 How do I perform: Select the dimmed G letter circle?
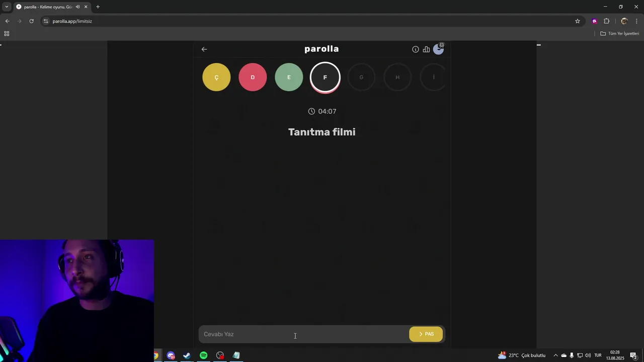point(361,77)
